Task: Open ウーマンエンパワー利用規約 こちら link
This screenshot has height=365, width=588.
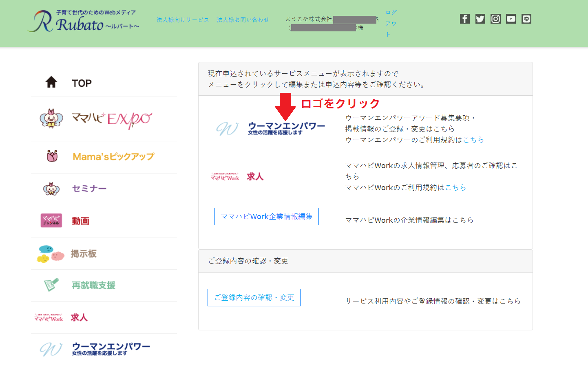Action: coord(473,140)
